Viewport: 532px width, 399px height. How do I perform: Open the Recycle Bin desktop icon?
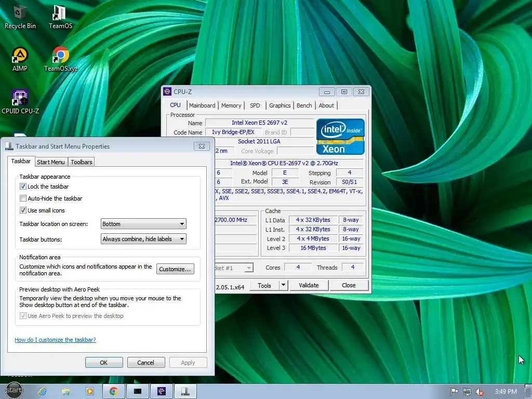point(20,17)
